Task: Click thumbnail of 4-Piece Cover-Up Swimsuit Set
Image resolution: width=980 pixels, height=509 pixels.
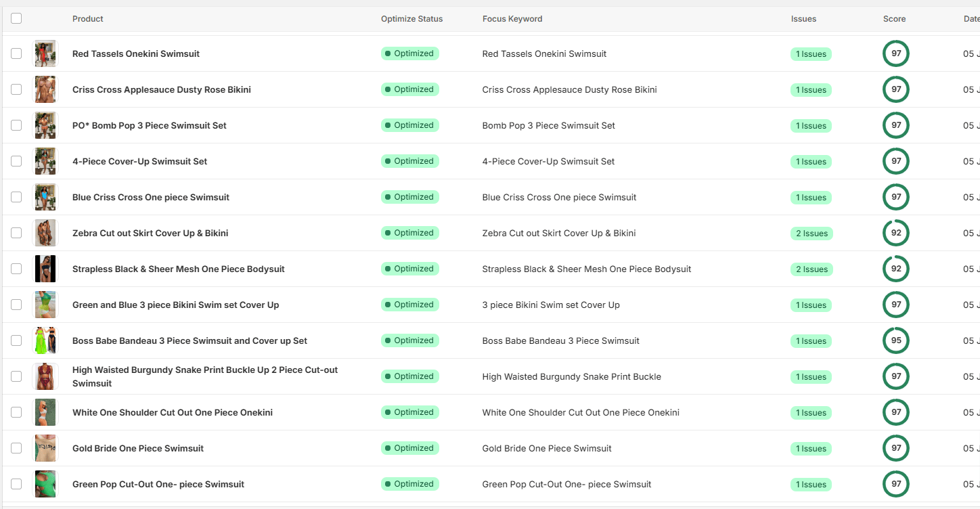Action: click(45, 161)
